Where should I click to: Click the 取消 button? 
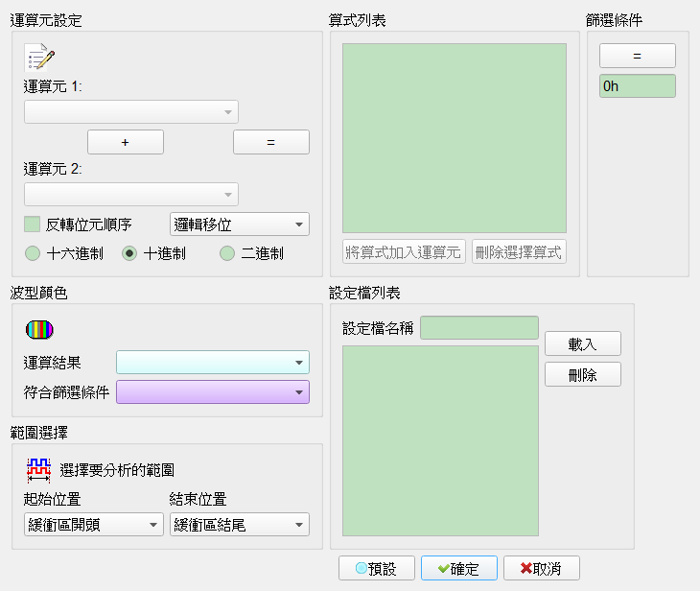(542, 568)
